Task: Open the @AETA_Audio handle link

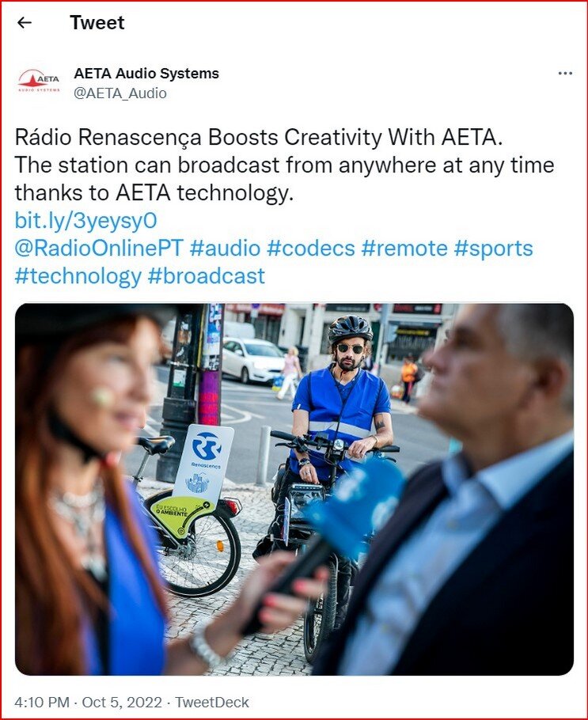Action: [120, 93]
